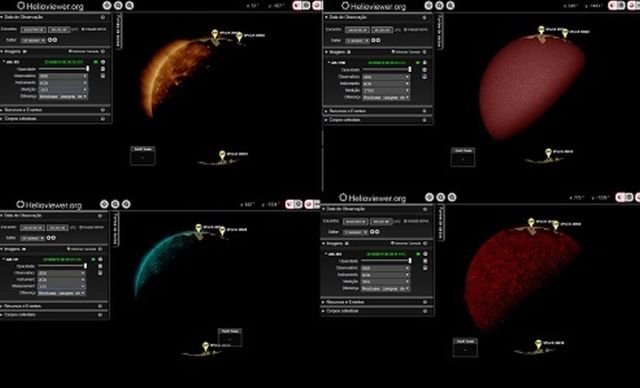Step time backward arrow in teal Sun window

tap(48, 238)
